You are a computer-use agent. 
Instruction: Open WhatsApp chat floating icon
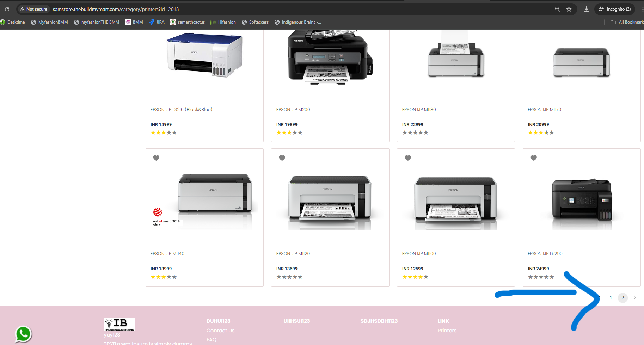pyautogui.click(x=23, y=334)
